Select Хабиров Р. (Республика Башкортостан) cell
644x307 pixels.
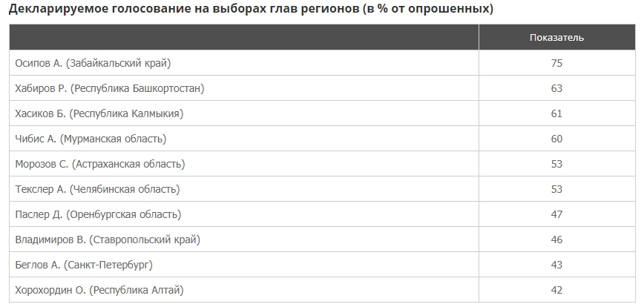110,88
